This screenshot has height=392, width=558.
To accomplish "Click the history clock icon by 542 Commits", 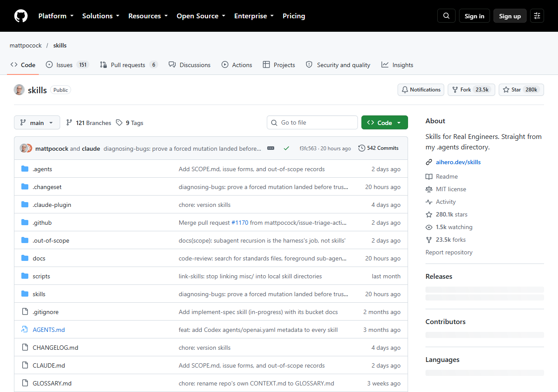I will pos(362,148).
